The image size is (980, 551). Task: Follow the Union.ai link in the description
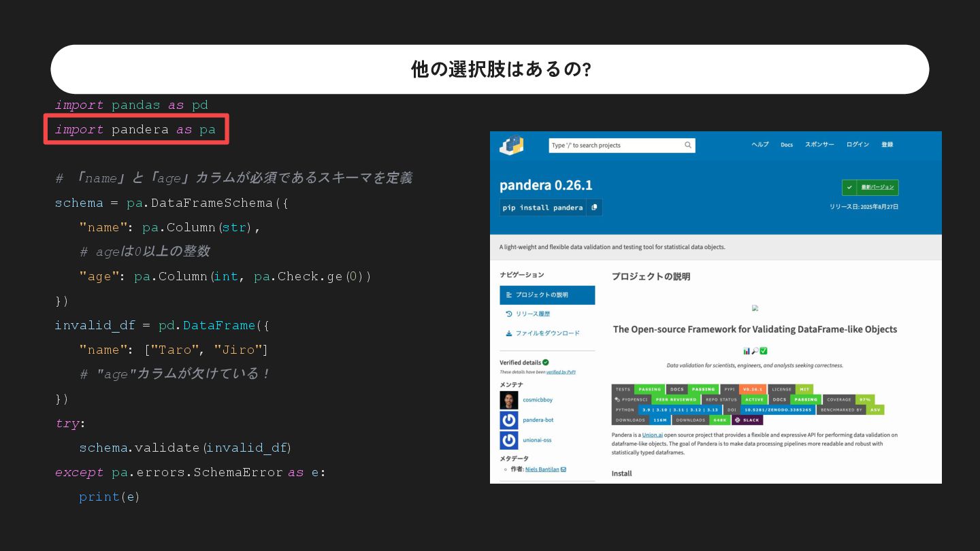653,435
